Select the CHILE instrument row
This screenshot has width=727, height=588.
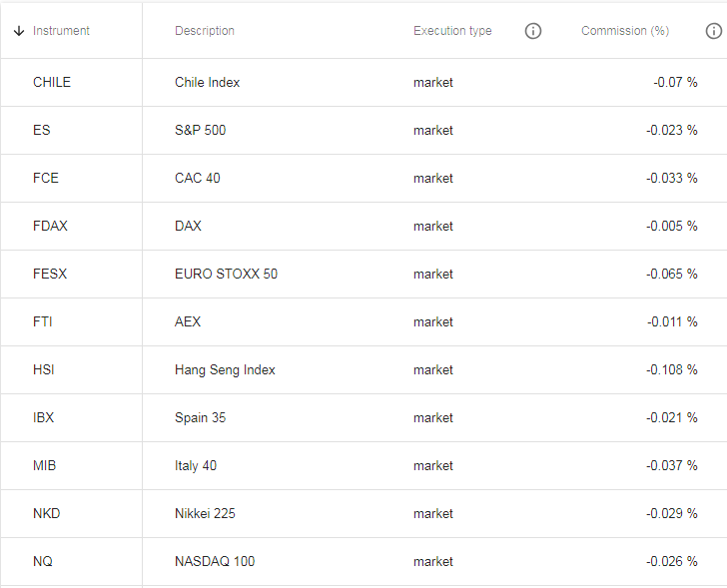(363, 83)
